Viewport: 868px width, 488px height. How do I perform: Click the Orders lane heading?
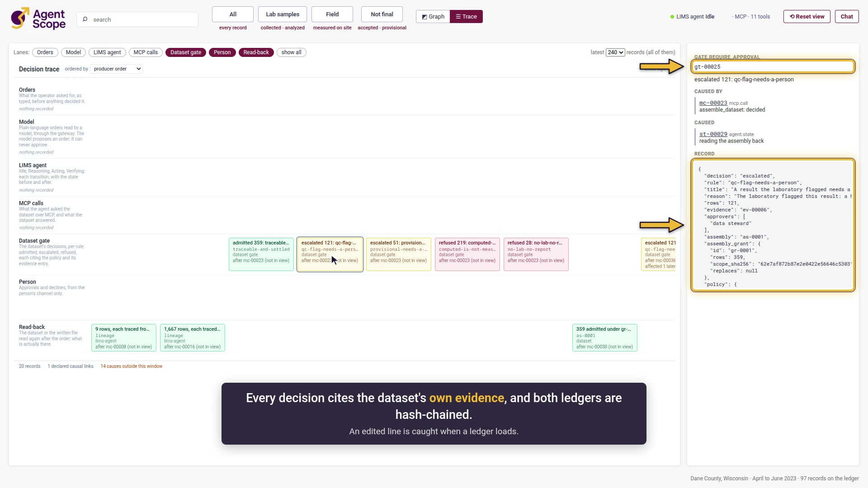pyautogui.click(x=27, y=90)
